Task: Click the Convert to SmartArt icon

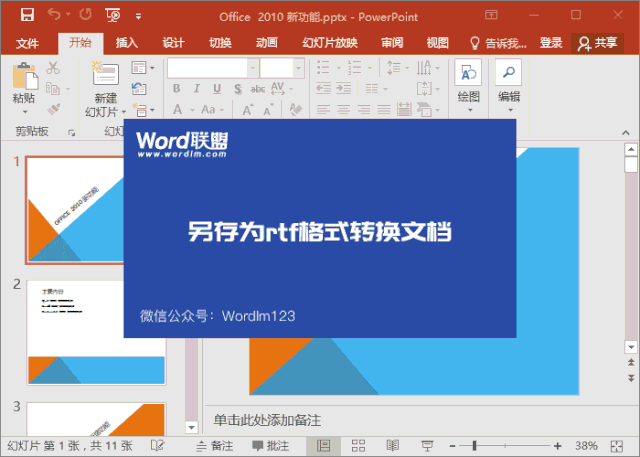Action: coord(424,109)
